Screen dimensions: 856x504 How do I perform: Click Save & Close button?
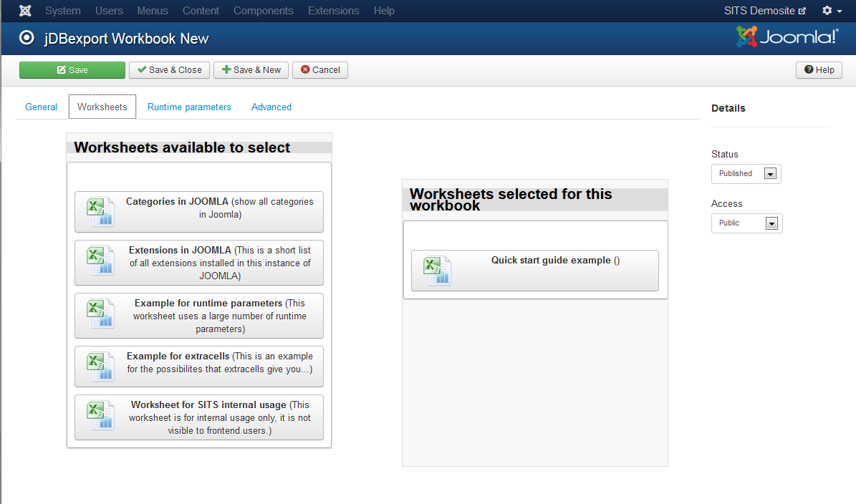tap(169, 70)
